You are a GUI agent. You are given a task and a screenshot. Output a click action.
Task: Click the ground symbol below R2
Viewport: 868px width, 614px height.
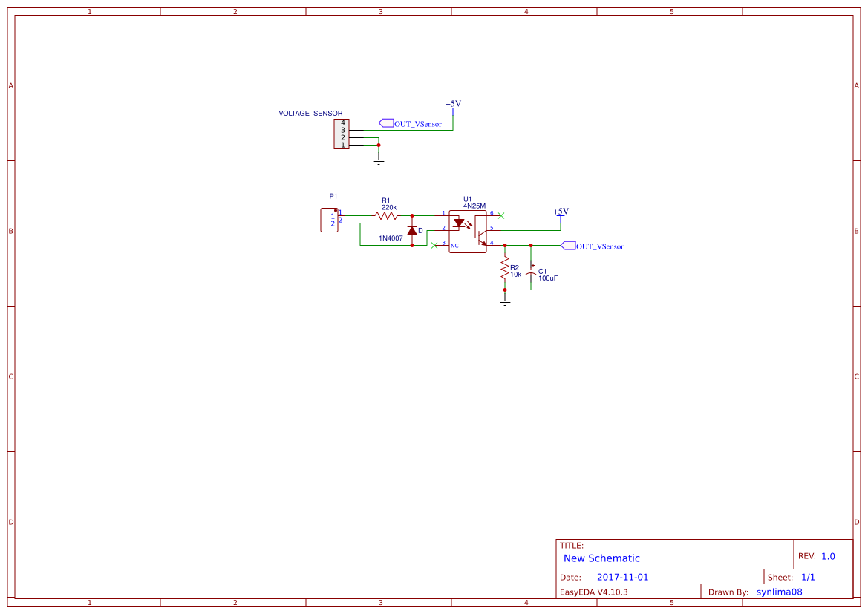click(505, 302)
